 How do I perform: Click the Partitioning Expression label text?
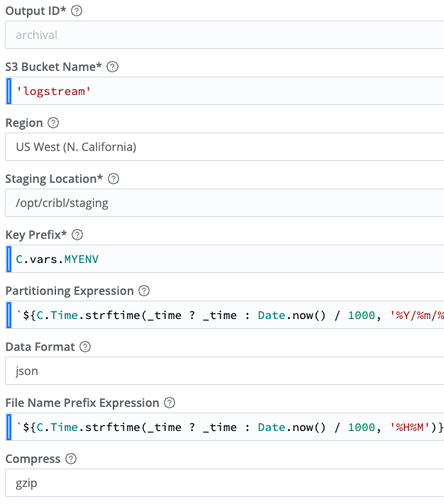pyautogui.click(x=70, y=291)
